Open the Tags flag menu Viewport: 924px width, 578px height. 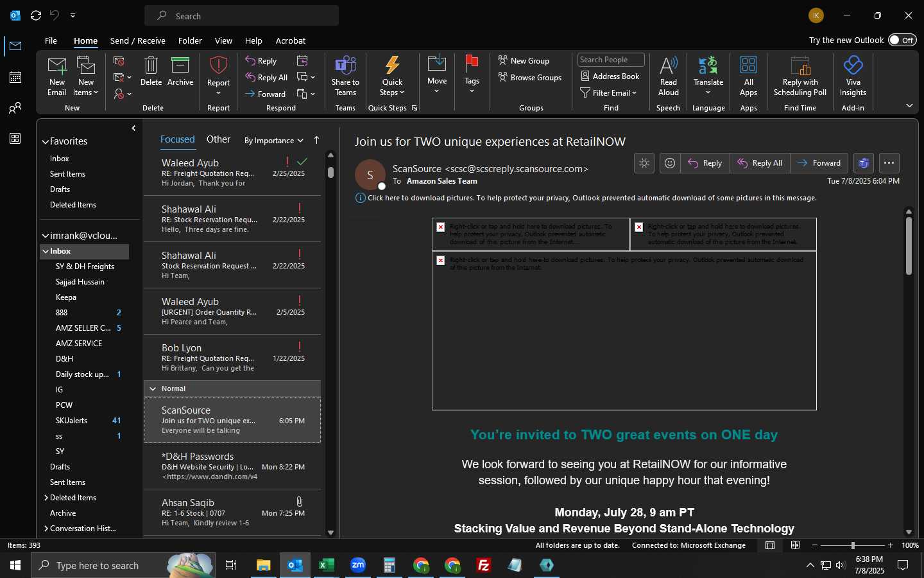(x=472, y=75)
